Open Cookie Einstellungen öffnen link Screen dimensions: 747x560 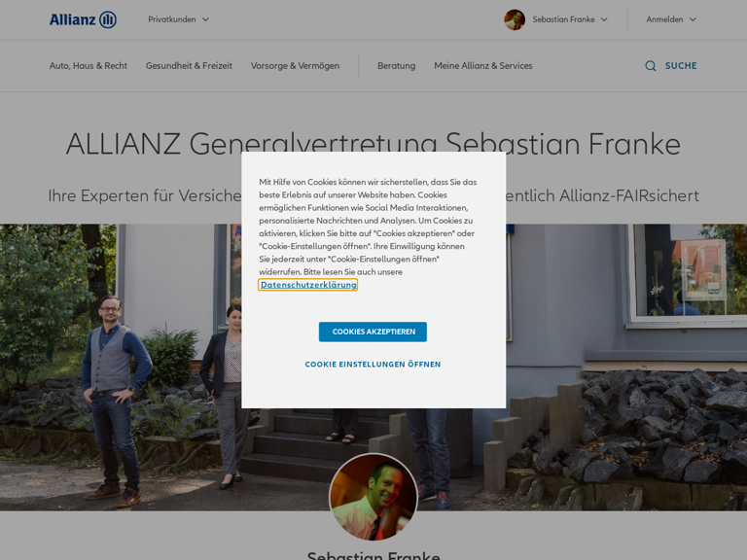tap(373, 365)
